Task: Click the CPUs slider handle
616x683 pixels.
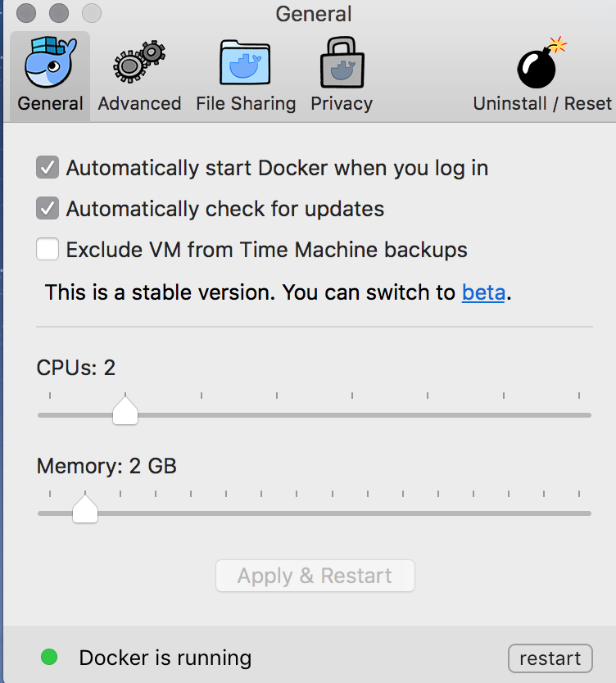Action: [x=125, y=410]
